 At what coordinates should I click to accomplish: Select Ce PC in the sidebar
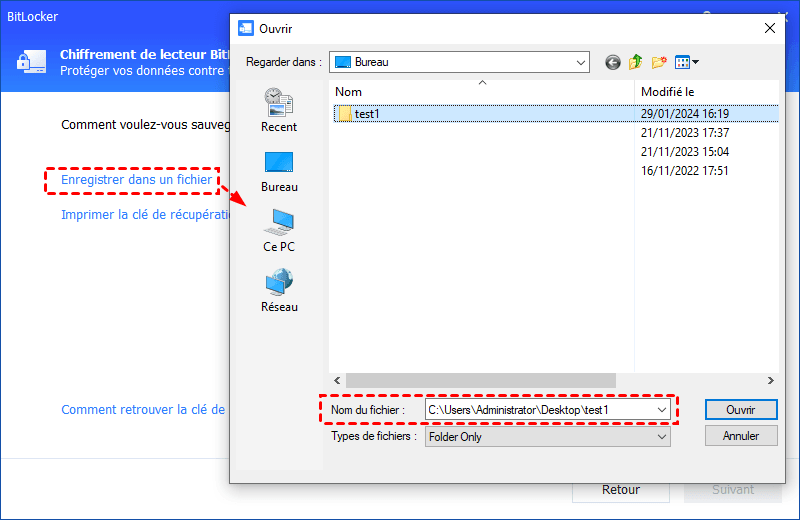(x=279, y=231)
